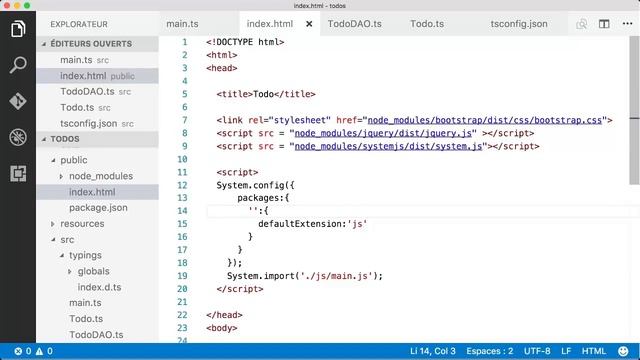Click the defaultExtension:'js' code text
This screenshot has width=640, height=360.
[x=313, y=224]
